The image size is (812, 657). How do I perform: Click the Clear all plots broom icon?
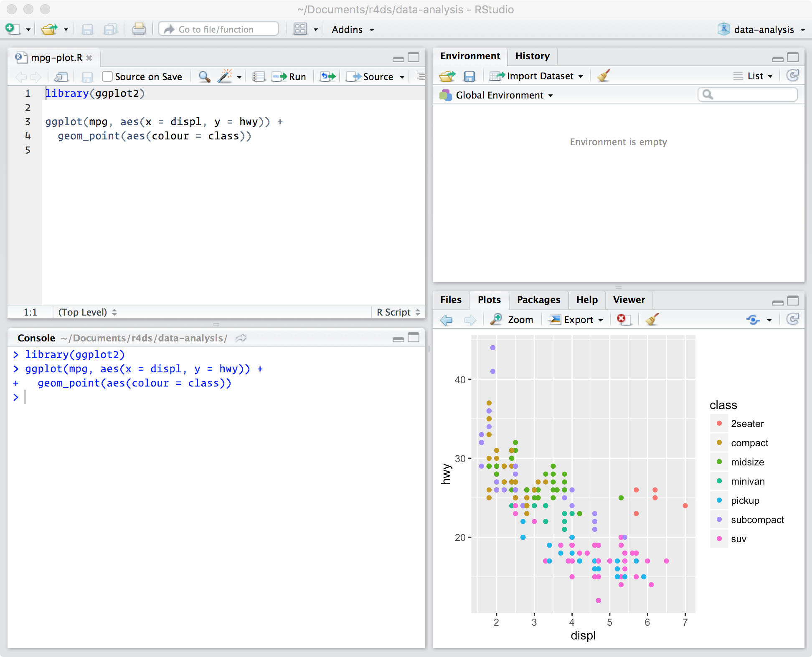click(652, 319)
